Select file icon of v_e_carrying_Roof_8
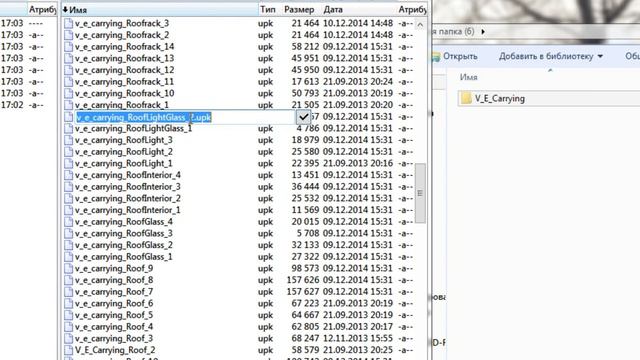 [69, 280]
